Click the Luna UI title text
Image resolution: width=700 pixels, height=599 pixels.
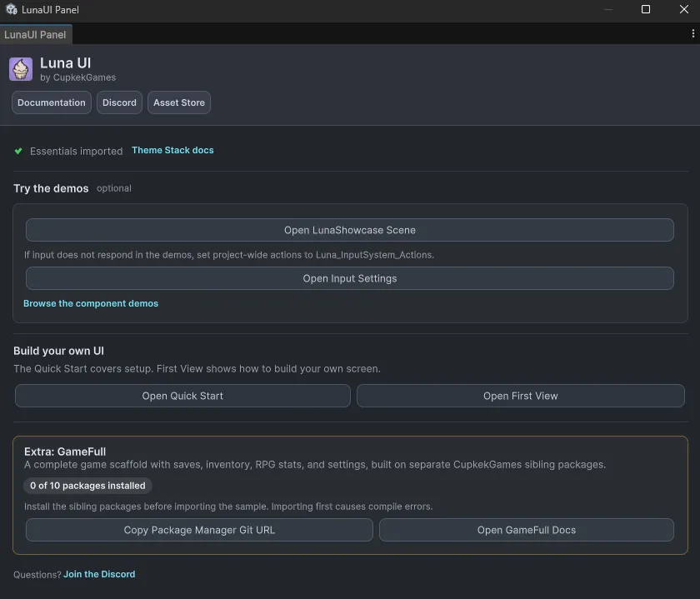(x=65, y=63)
